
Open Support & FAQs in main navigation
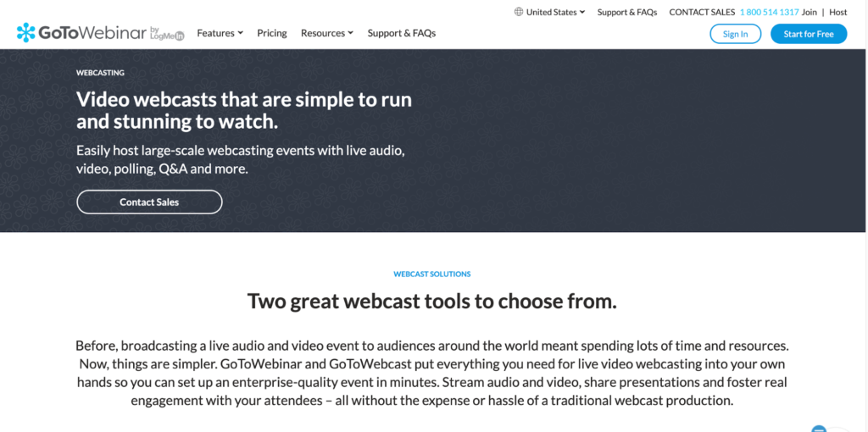click(x=401, y=33)
